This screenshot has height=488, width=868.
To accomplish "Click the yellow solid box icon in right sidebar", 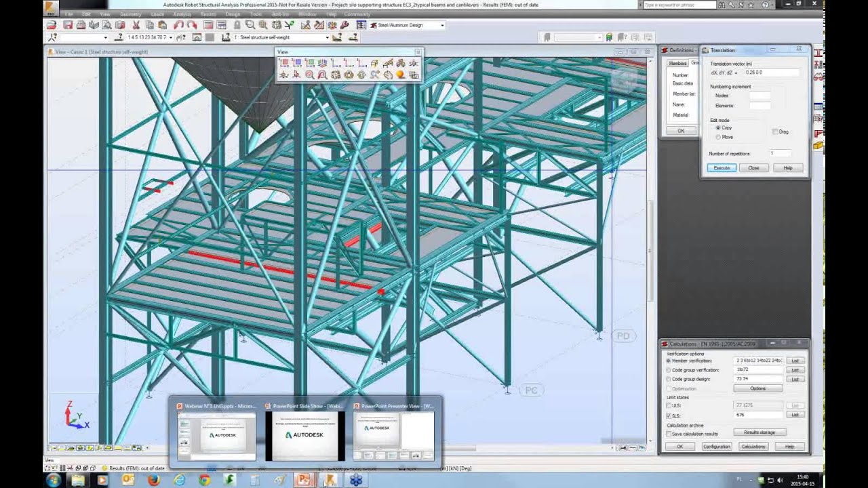I will pyautogui.click(x=818, y=146).
